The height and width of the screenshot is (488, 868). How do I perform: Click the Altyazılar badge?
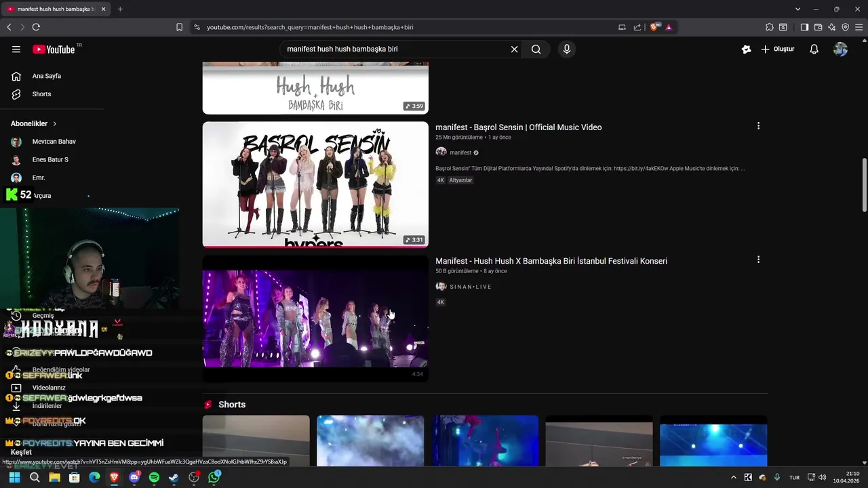[x=461, y=180]
